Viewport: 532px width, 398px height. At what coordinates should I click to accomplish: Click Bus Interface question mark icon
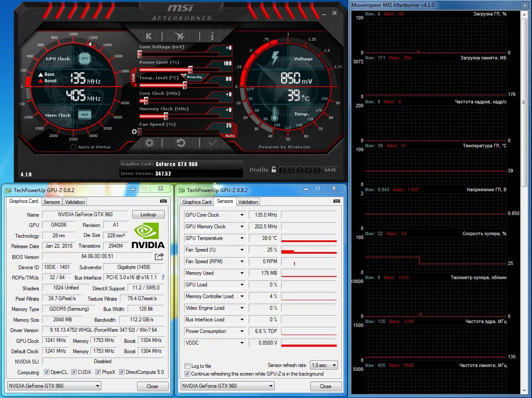[x=163, y=277]
